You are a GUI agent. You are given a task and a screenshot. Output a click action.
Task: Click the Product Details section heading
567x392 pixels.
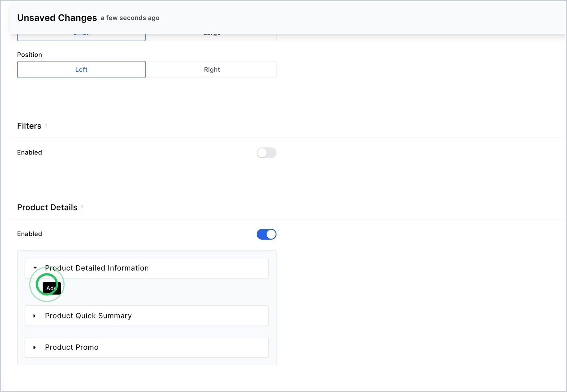tap(47, 207)
